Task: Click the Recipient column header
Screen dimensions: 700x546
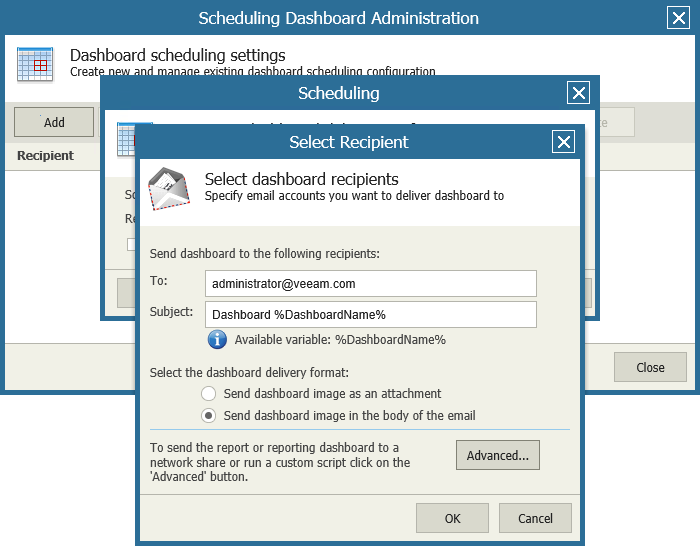Action: (45, 156)
